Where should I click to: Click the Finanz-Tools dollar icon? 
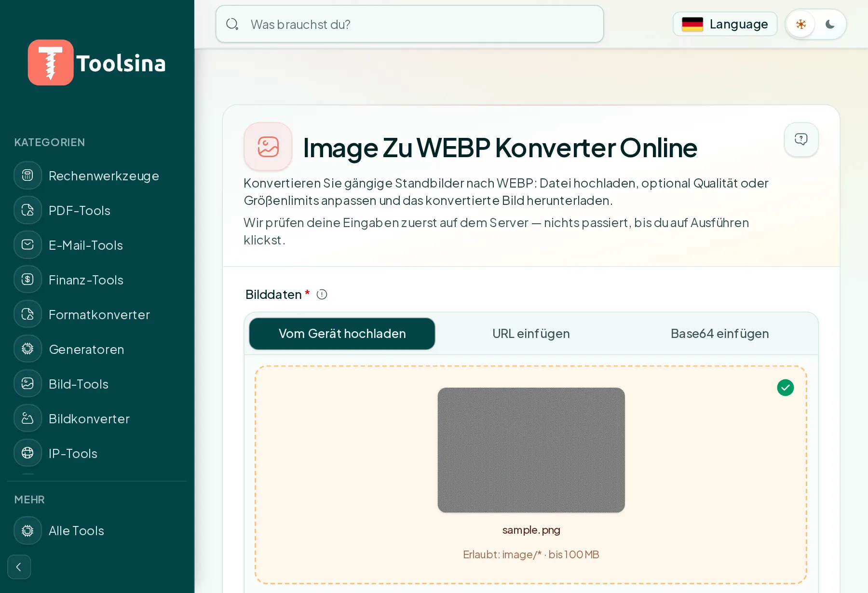click(x=28, y=280)
